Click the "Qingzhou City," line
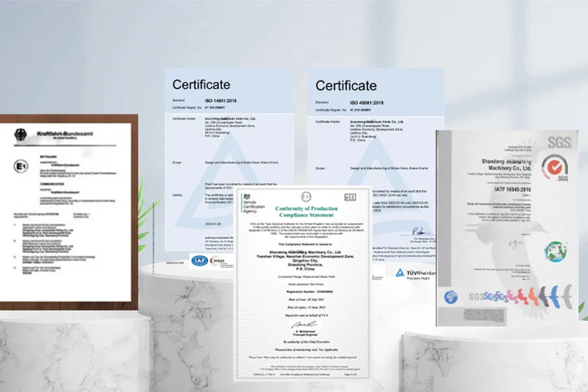The width and height of the screenshot is (588, 392). pos(305,260)
